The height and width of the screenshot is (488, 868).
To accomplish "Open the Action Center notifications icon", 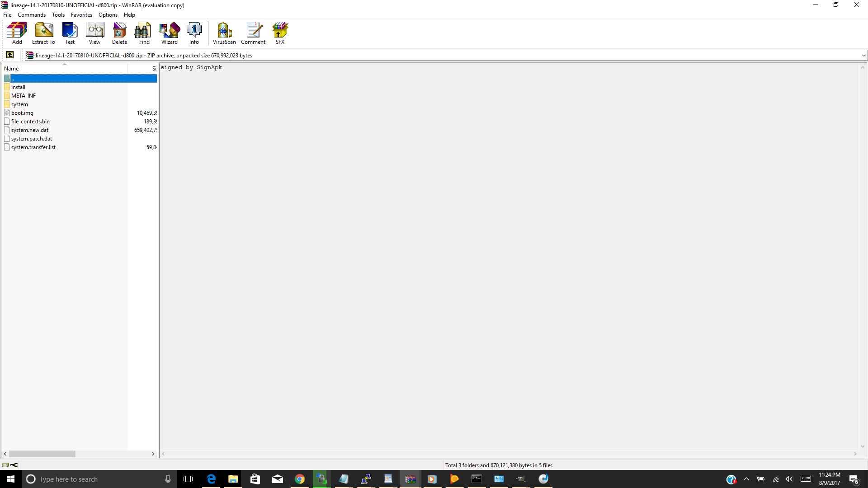I will pos(854,479).
